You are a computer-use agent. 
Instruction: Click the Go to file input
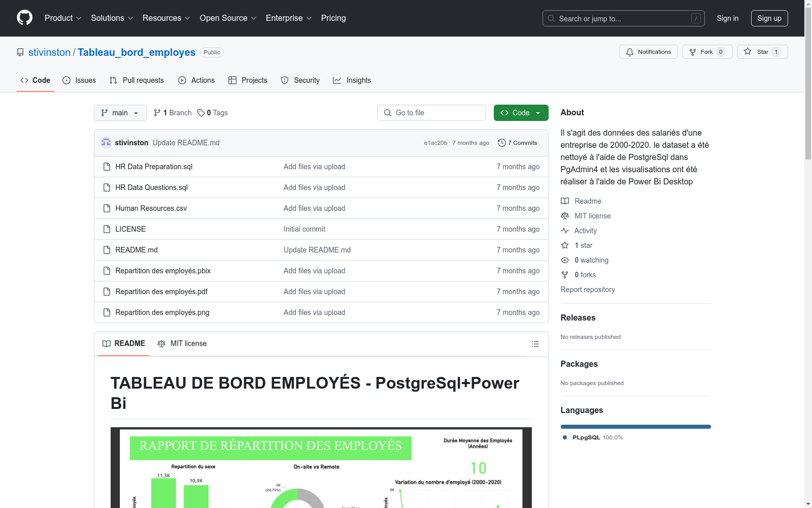[x=431, y=113]
